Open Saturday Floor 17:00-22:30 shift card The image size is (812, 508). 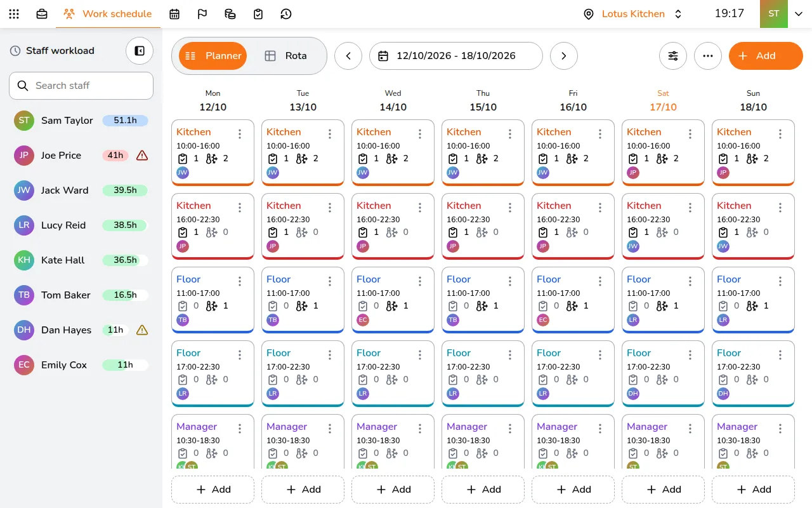(x=663, y=373)
